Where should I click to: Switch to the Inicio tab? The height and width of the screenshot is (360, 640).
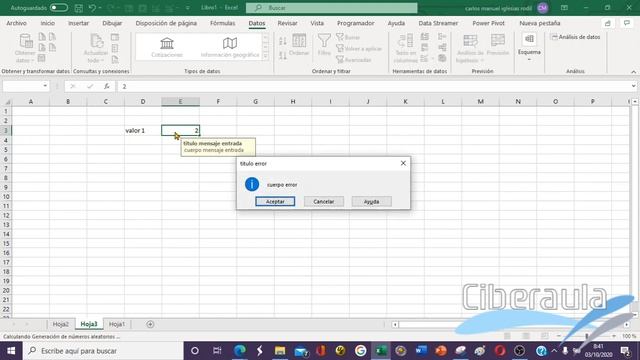tap(48, 23)
